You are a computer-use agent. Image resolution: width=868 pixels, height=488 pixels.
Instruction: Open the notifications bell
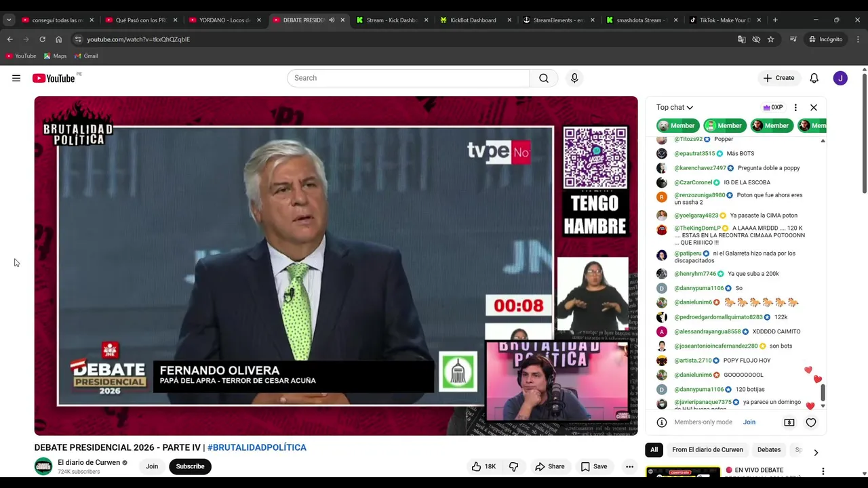[814, 78]
